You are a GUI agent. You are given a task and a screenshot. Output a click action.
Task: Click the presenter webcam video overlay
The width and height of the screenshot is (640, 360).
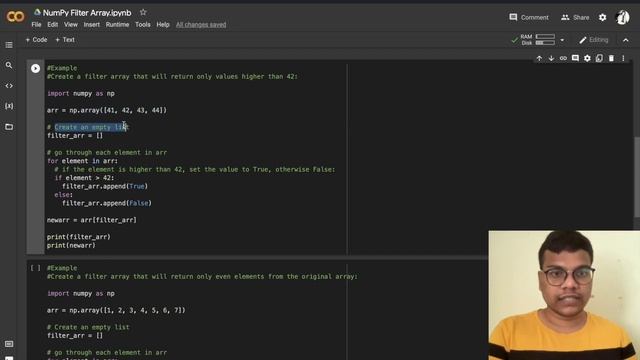coord(564,295)
